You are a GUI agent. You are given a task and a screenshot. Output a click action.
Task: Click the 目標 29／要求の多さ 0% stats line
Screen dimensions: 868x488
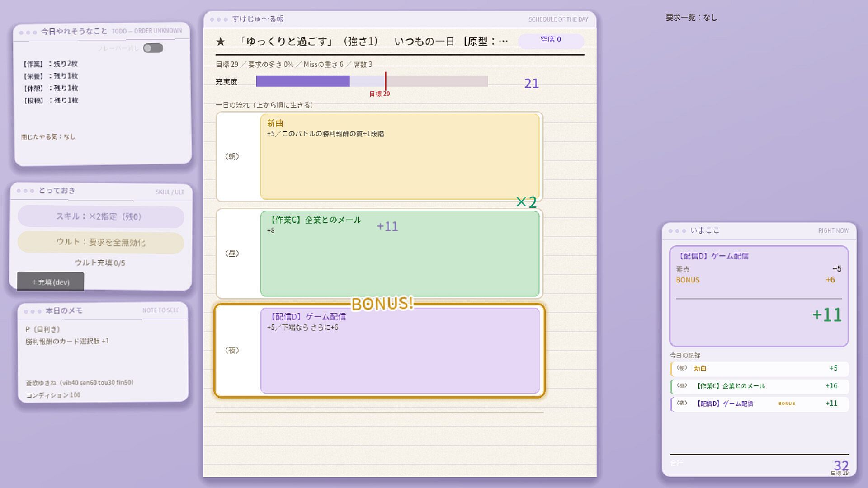[x=294, y=65]
